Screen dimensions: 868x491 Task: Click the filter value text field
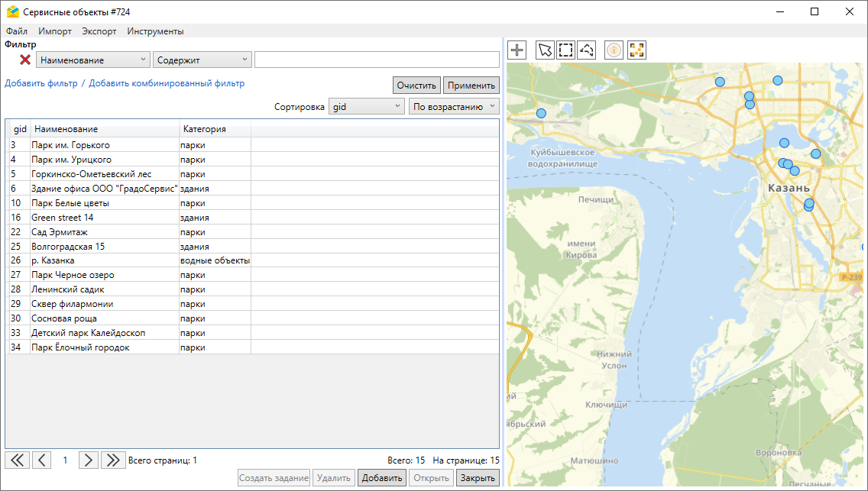point(377,60)
